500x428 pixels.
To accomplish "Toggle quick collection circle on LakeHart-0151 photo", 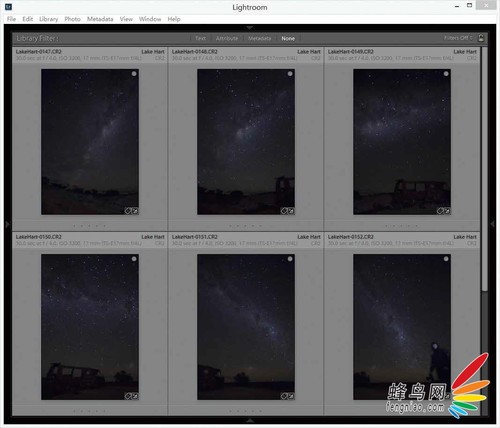I will coord(290,259).
